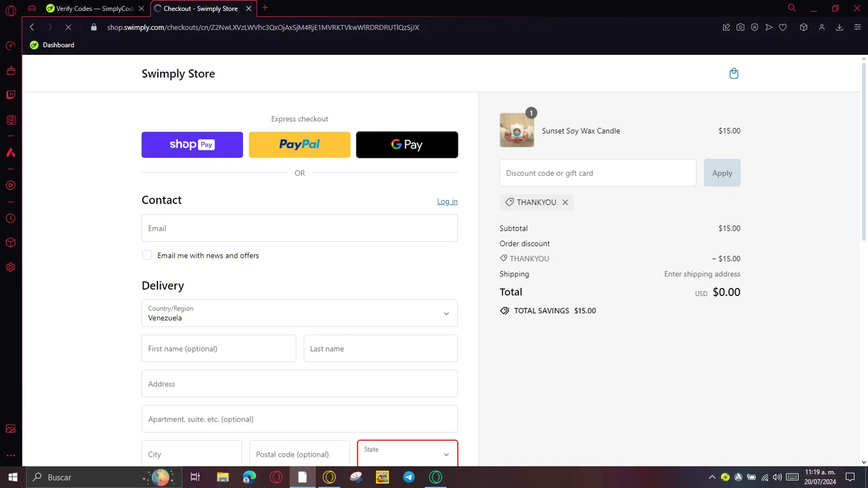Viewport: 868px width, 488px height.
Task: Check 'Email me with news and offers'
Action: point(147,255)
